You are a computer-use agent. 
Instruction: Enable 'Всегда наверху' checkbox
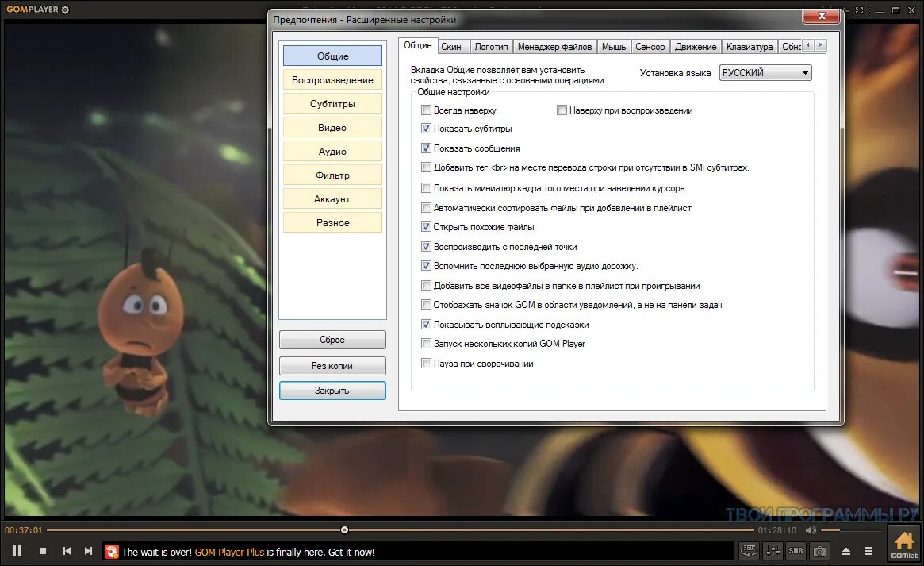point(426,110)
